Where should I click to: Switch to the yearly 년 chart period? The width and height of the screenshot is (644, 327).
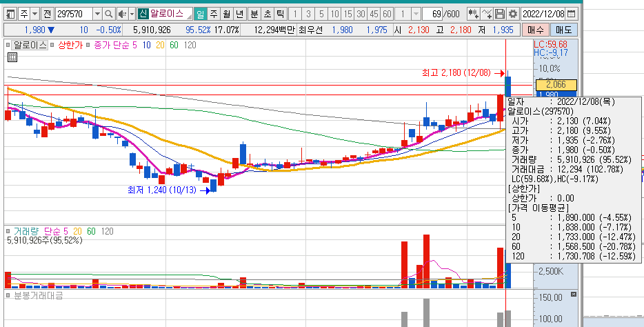tap(240, 14)
